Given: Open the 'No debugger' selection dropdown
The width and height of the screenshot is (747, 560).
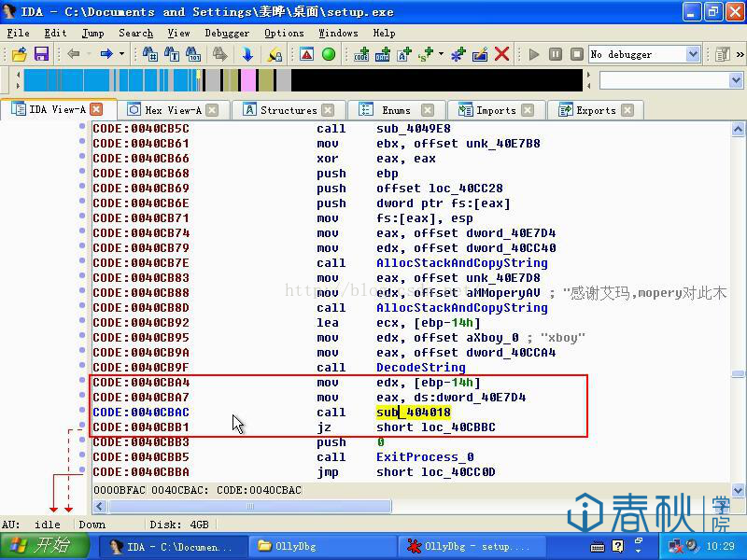Looking at the screenshot, I should click(x=693, y=54).
